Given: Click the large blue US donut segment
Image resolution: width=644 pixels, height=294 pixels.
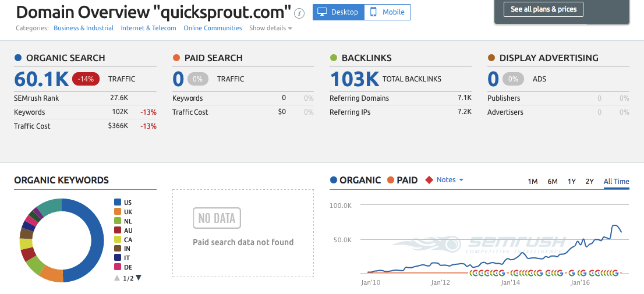Looking at the screenshot, I should [x=98, y=240].
